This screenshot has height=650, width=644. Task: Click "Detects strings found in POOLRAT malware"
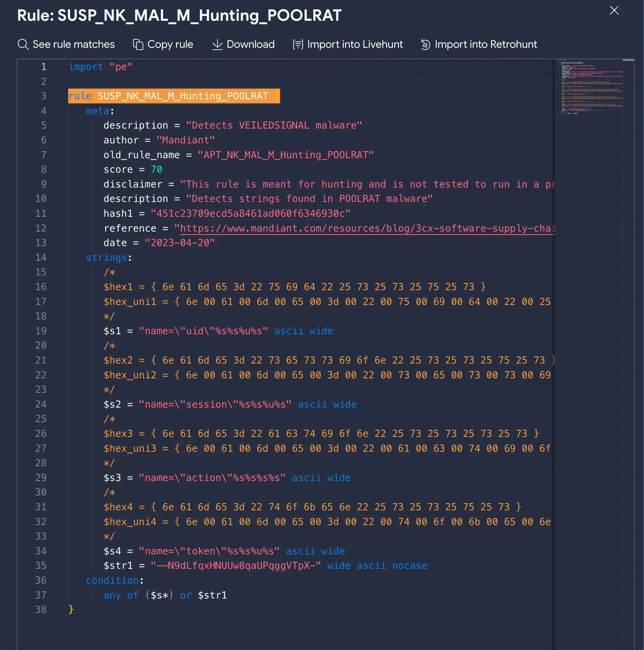click(309, 199)
